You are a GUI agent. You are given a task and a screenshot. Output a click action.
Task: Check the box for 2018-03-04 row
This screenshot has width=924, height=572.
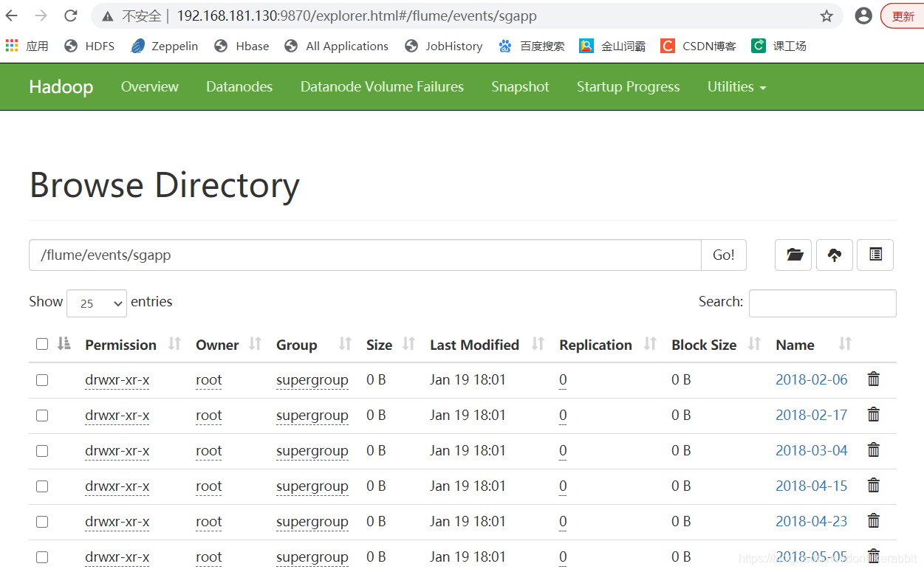pyautogui.click(x=42, y=451)
